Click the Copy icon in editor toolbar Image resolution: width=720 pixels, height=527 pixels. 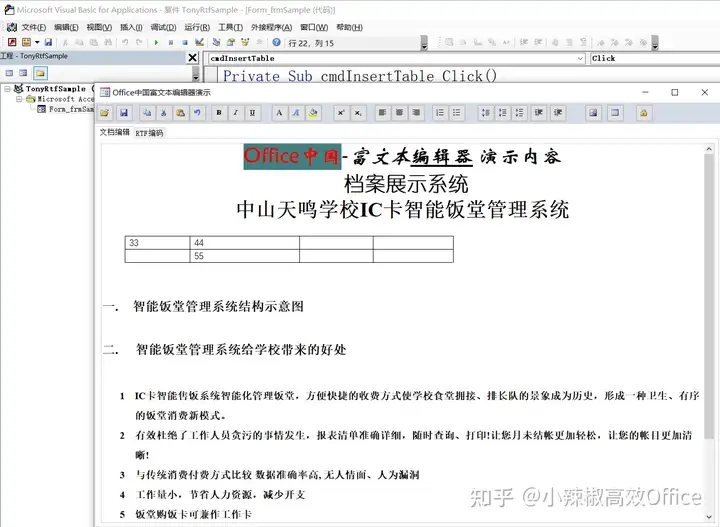pos(147,113)
